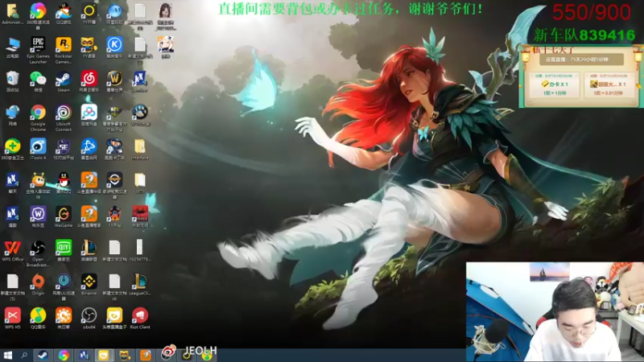Open Rockstar Games Launcher shortcut
This screenshot has height=362, width=644.
[64, 50]
